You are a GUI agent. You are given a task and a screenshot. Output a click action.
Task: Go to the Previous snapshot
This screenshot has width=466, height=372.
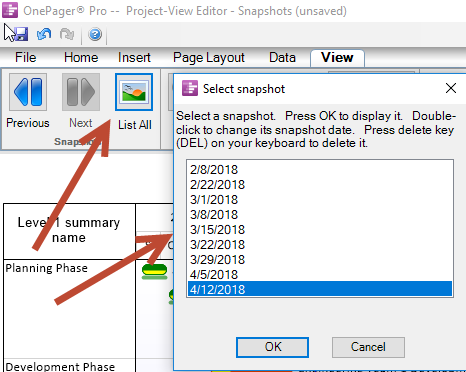pyautogui.click(x=28, y=92)
